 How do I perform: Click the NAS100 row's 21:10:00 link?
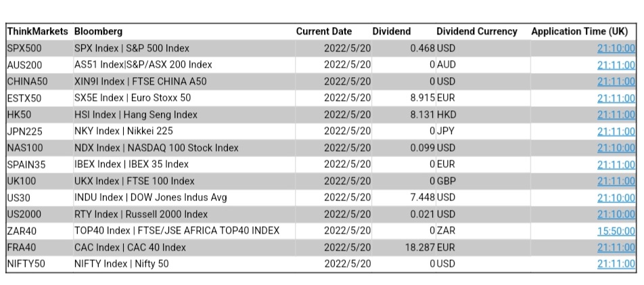click(x=616, y=148)
